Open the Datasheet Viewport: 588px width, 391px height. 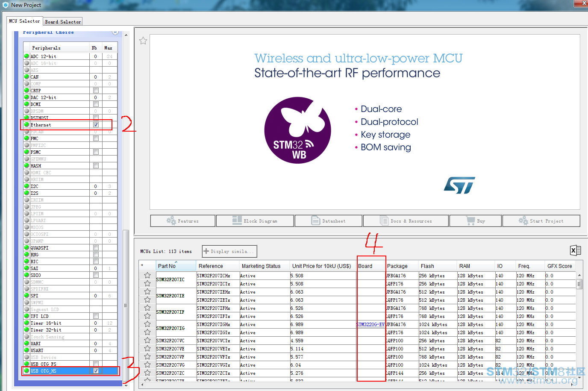[x=329, y=221]
